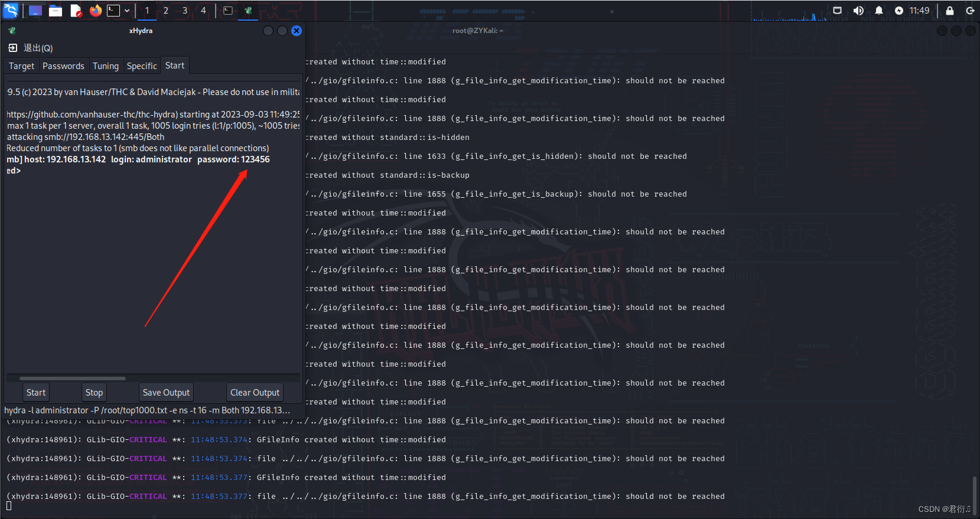Click the Reduced number of tasks line
This screenshot has width=980, height=519.
pos(138,148)
